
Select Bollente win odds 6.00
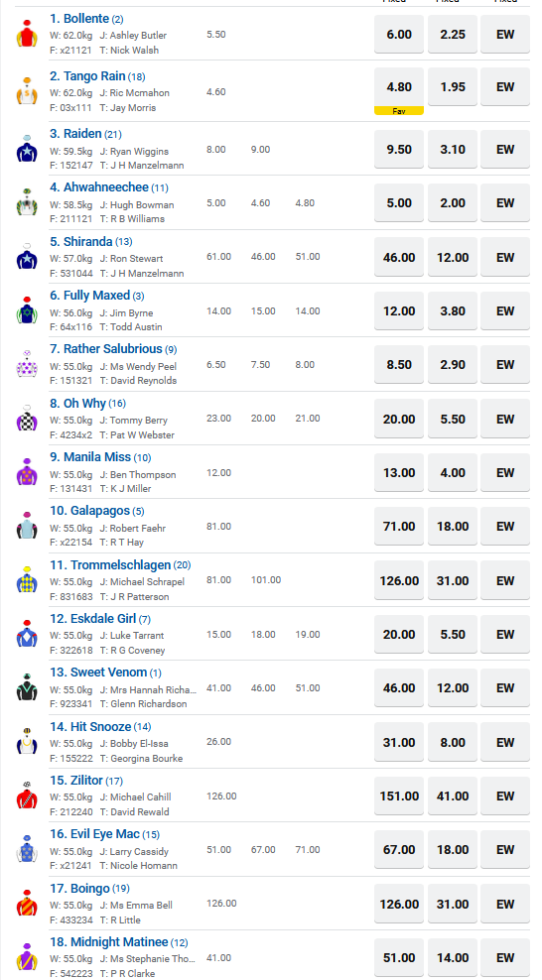tap(399, 35)
